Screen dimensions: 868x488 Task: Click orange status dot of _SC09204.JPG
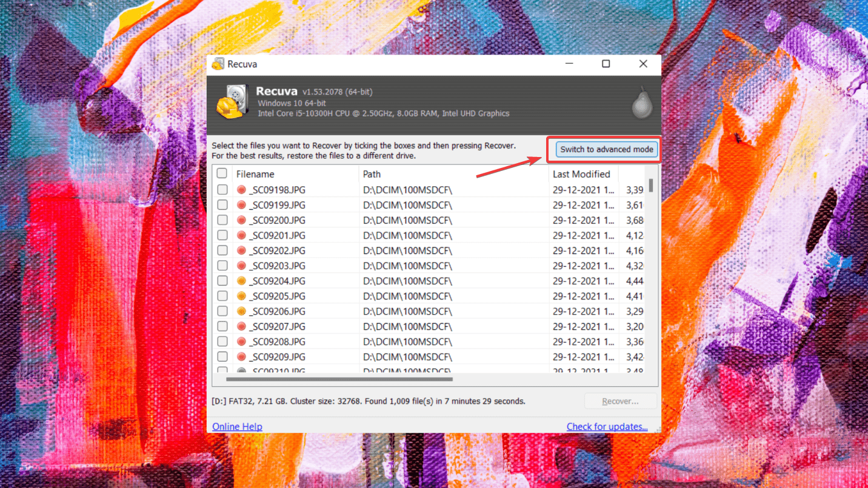pyautogui.click(x=241, y=281)
